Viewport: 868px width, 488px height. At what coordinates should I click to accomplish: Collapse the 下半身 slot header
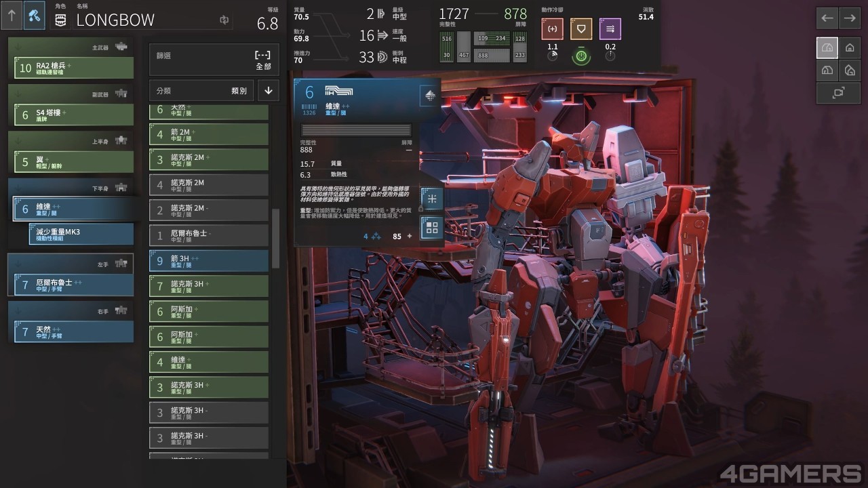pyautogui.click(x=71, y=188)
